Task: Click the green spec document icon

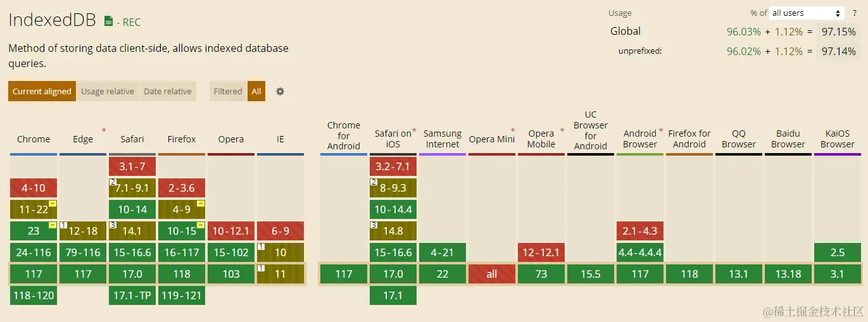Action: click(x=108, y=22)
